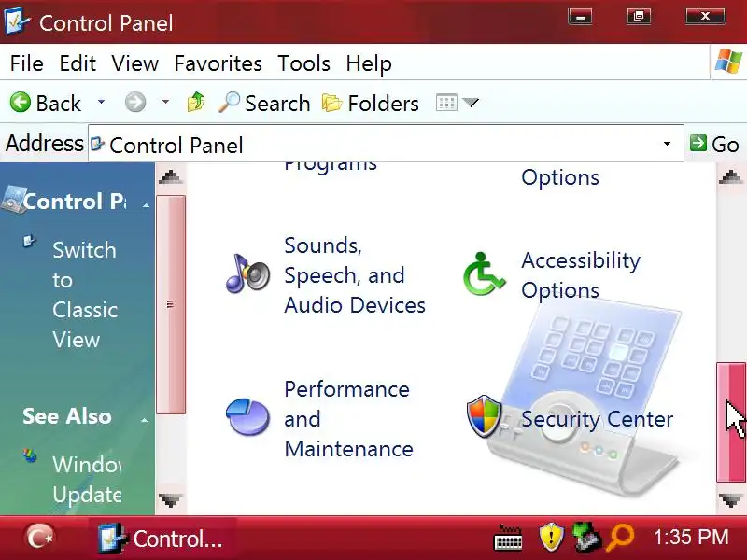
Task: Click the Windows flag logo icon
Action: coord(728,61)
